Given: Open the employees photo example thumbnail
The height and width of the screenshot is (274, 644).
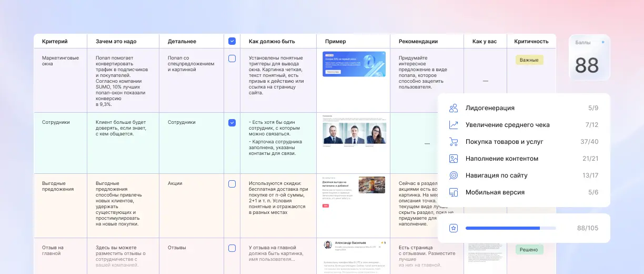Looking at the screenshot, I should point(354,132).
